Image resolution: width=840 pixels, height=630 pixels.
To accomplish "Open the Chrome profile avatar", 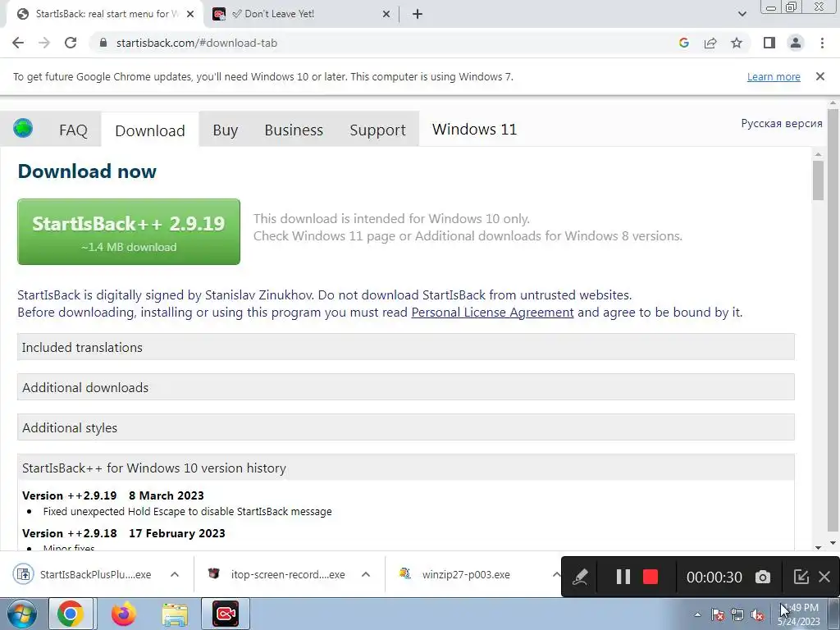I will pyautogui.click(x=796, y=43).
